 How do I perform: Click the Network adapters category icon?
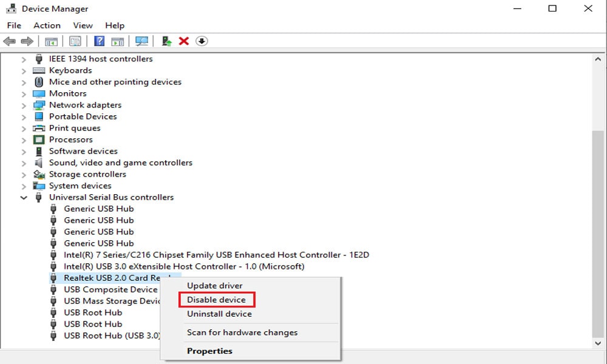coord(39,105)
